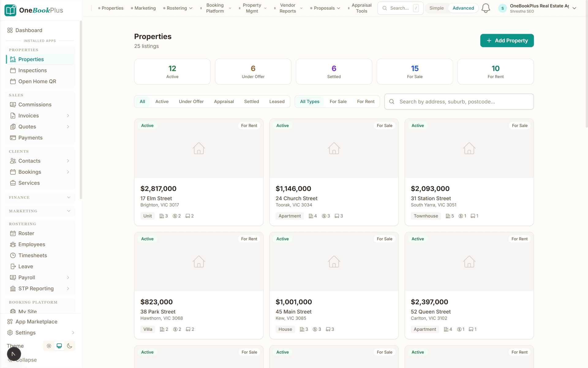Open the 15 For Sale stat card
This screenshot has height=368, width=588.
[x=415, y=72]
